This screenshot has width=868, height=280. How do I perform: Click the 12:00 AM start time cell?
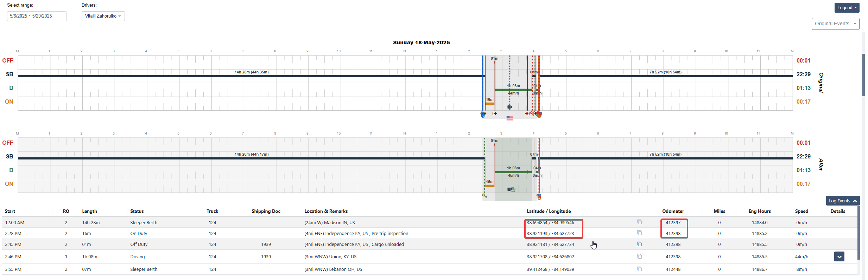[15, 222]
